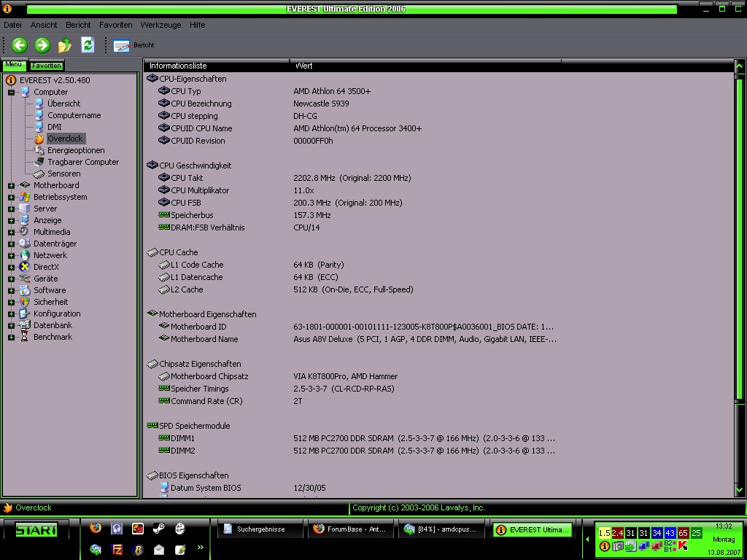Open the Bericht report button
Viewport: 747px width, 560px height.
coord(133,45)
